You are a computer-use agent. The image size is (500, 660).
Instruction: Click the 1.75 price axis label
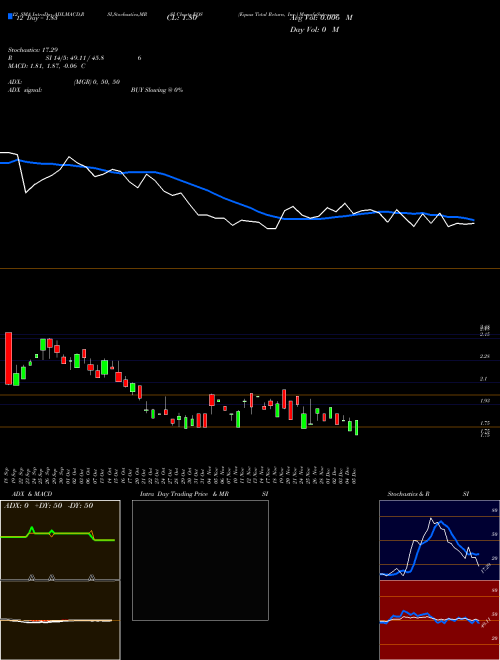coord(485,423)
